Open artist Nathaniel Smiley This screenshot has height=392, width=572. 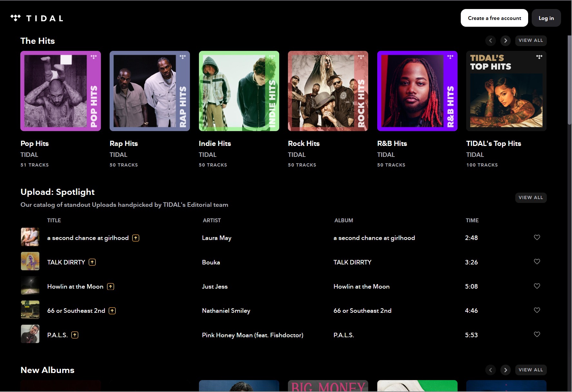pyautogui.click(x=226, y=311)
